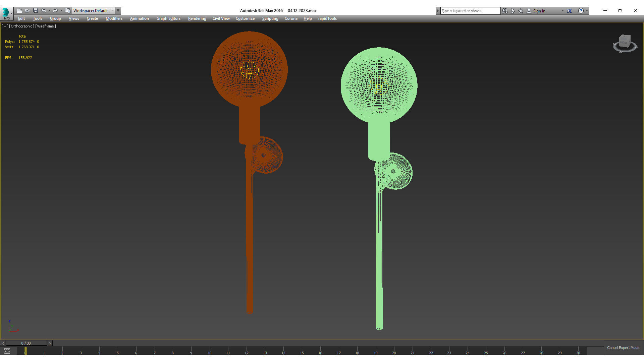Click the binoculars search icon
644x362 pixels.
(x=504, y=11)
